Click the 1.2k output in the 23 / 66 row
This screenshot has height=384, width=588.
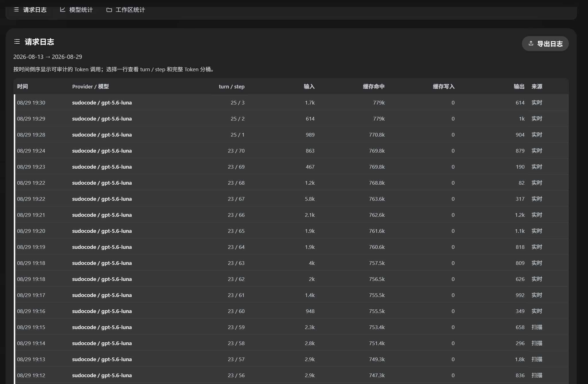[x=520, y=215]
